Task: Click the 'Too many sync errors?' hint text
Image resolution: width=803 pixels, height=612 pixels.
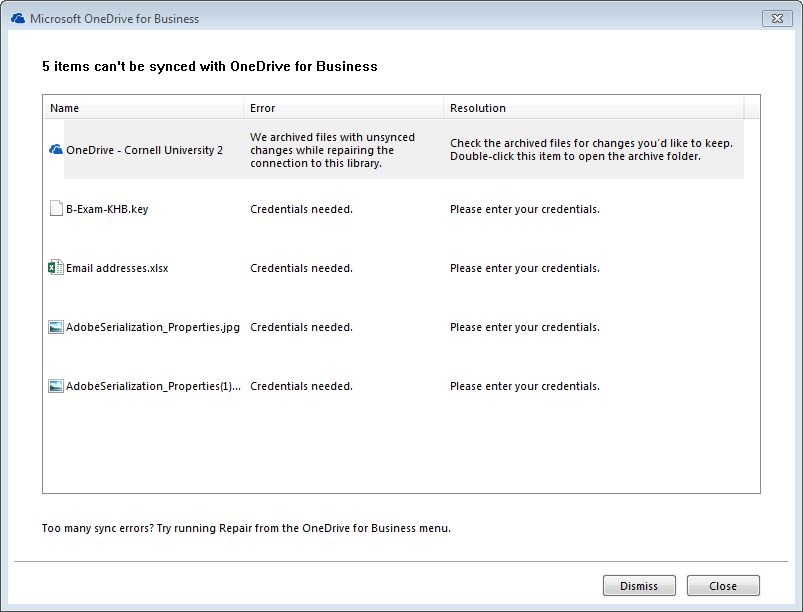Action: tap(246, 528)
